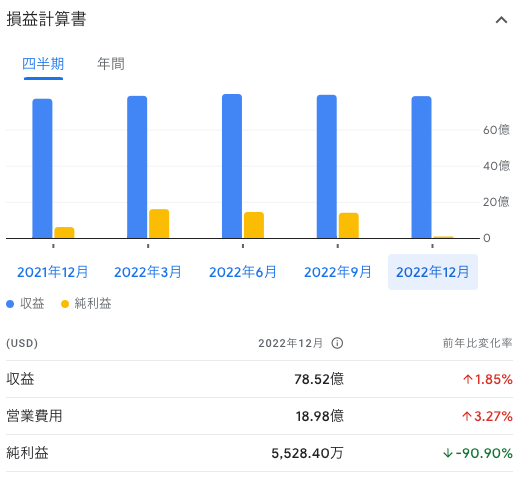This screenshot has width=524, height=477.
Task: Click the blue revenue bar for 2022年6月
Action: click(232, 166)
